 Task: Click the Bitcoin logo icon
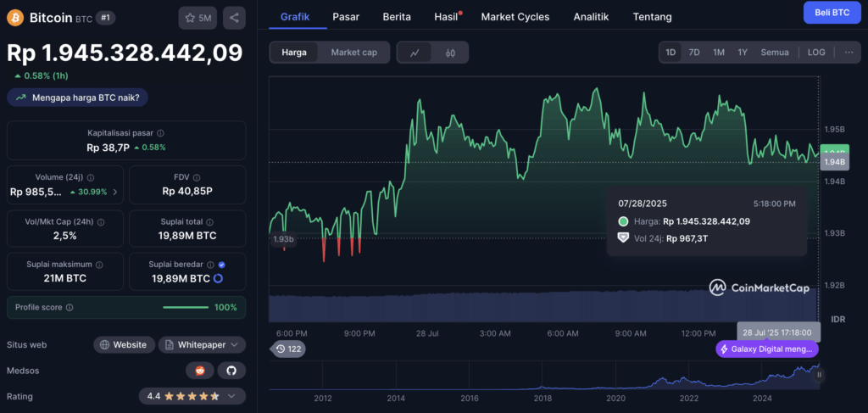[15, 18]
